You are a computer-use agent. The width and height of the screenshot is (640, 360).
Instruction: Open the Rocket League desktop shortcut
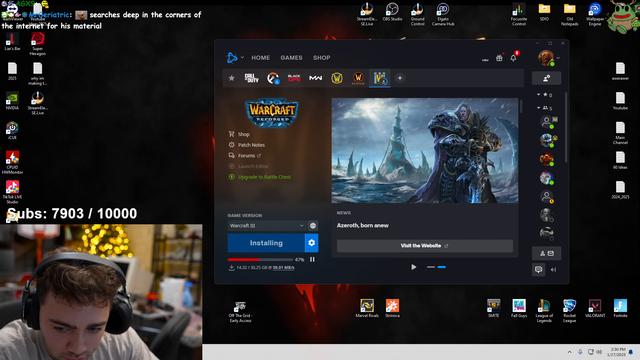pyautogui.click(x=569, y=311)
